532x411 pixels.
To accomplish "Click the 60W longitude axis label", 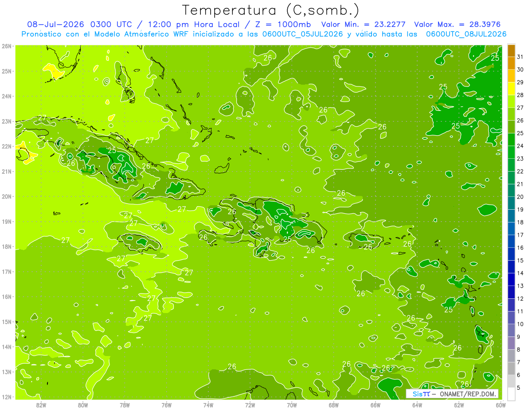I will 501,405.
